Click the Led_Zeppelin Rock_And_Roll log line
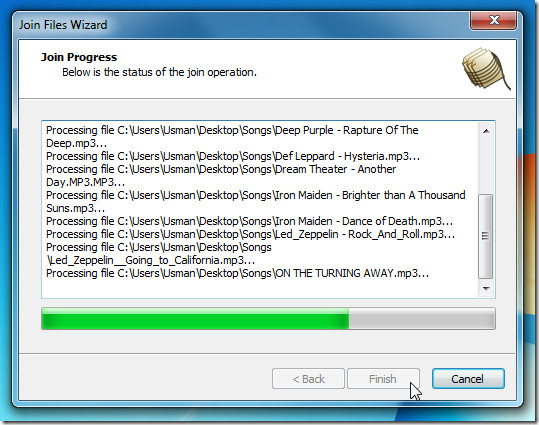Viewport: 539px width, 425px height. pyautogui.click(x=250, y=234)
